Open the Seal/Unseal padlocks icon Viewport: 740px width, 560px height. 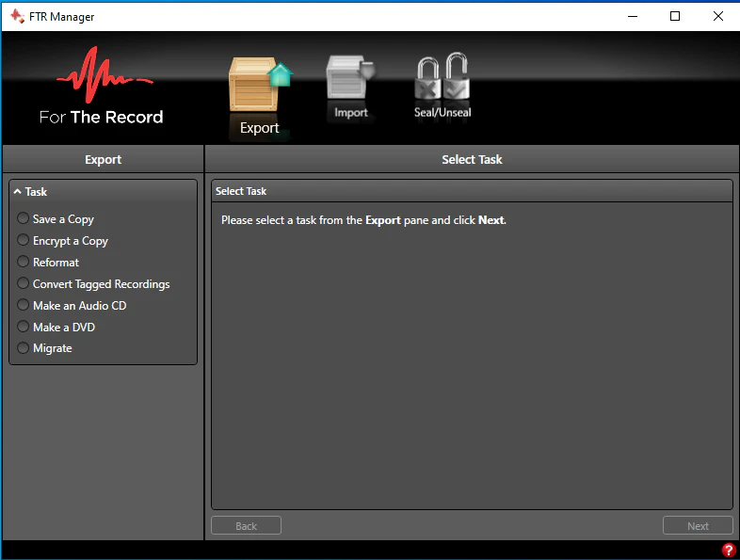click(x=442, y=76)
